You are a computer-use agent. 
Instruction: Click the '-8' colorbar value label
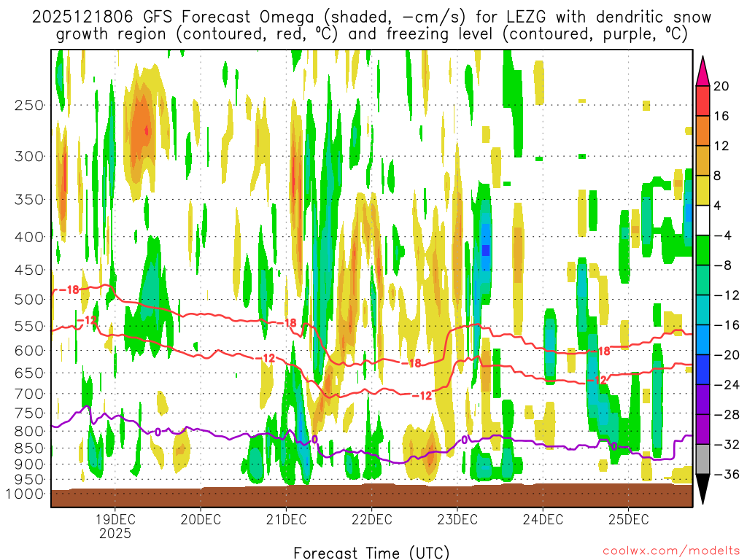tap(723, 265)
